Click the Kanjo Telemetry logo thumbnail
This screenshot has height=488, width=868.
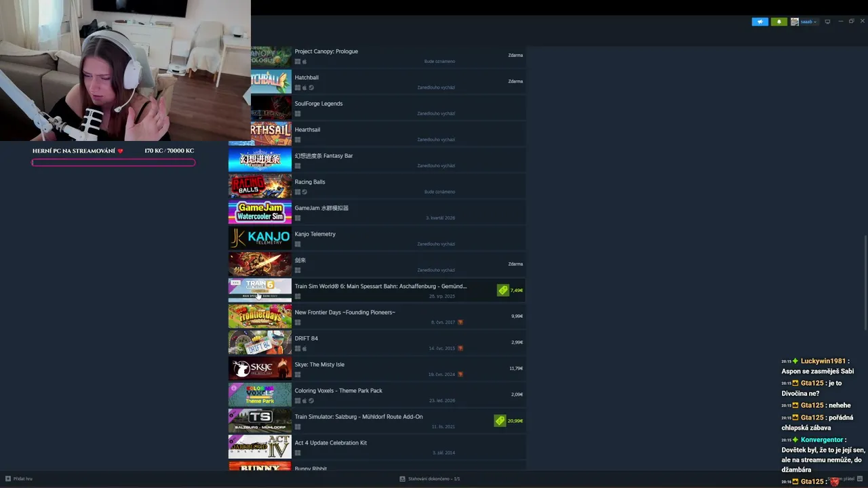point(260,238)
